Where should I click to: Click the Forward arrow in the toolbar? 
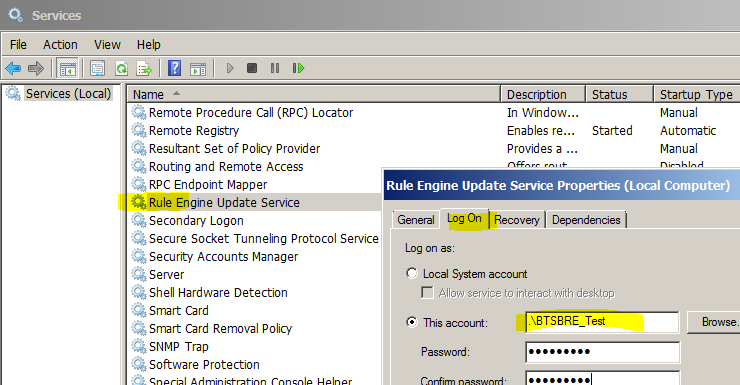click(36, 68)
